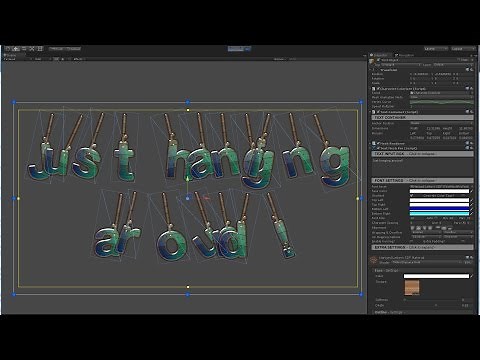The image size is (480, 360).
Task: Toggle the GameObject active checkbox
Action: pyautogui.click(x=378, y=60)
